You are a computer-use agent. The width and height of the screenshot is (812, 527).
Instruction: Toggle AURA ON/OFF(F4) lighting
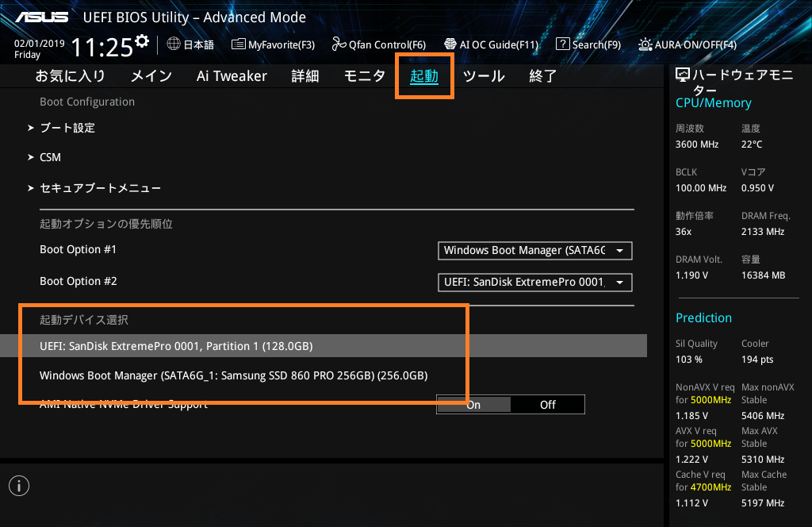(x=688, y=44)
